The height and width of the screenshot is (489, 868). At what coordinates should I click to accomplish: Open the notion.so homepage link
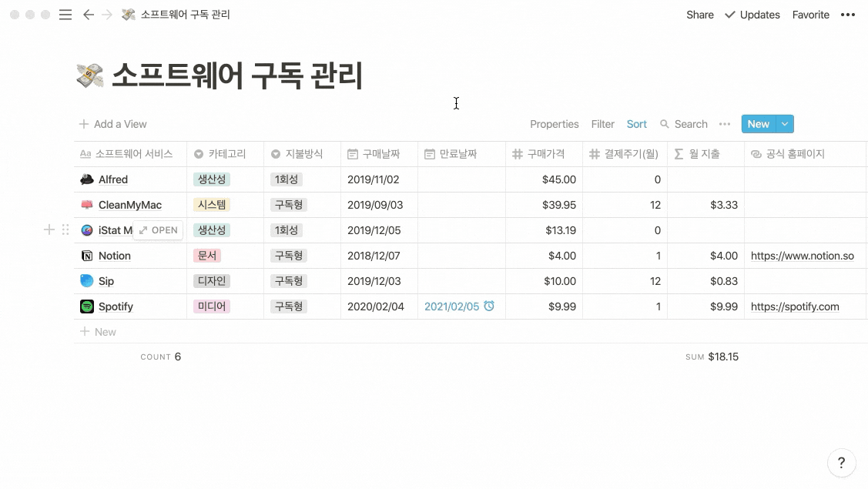point(802,256)
